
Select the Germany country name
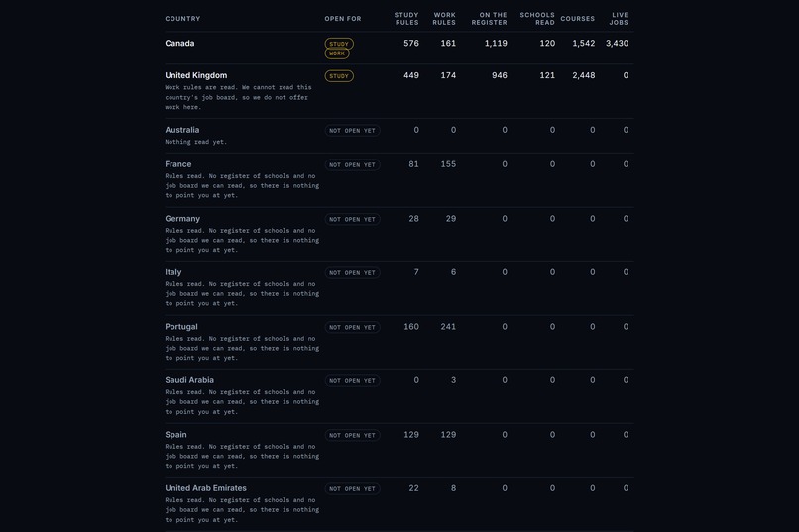coord(182,218)
